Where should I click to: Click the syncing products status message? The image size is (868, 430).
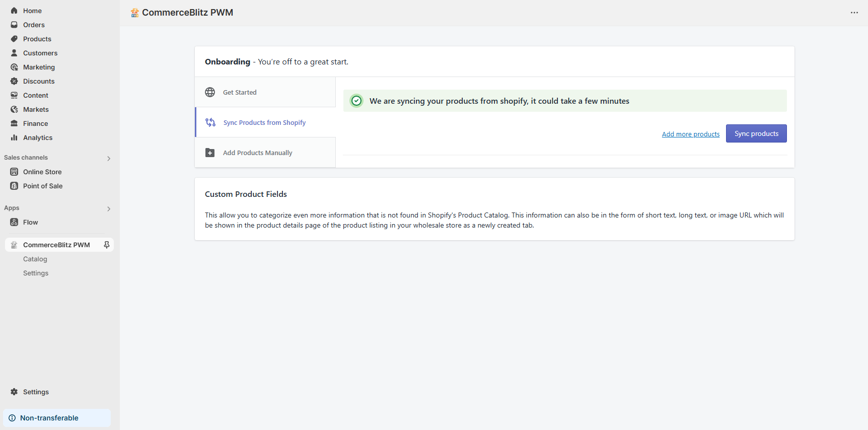(x=499, y=101)
